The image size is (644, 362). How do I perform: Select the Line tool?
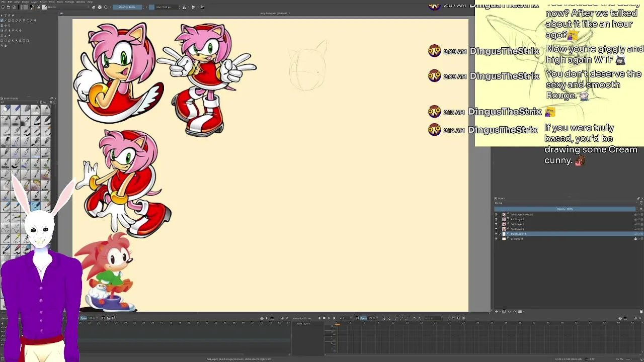tap(6, 21)
